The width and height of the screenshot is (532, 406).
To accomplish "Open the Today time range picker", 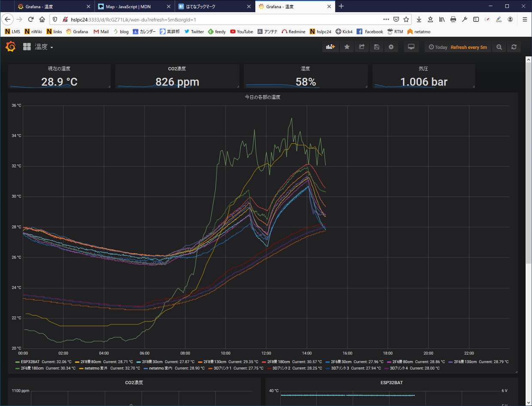I will [x=438, y=47].
